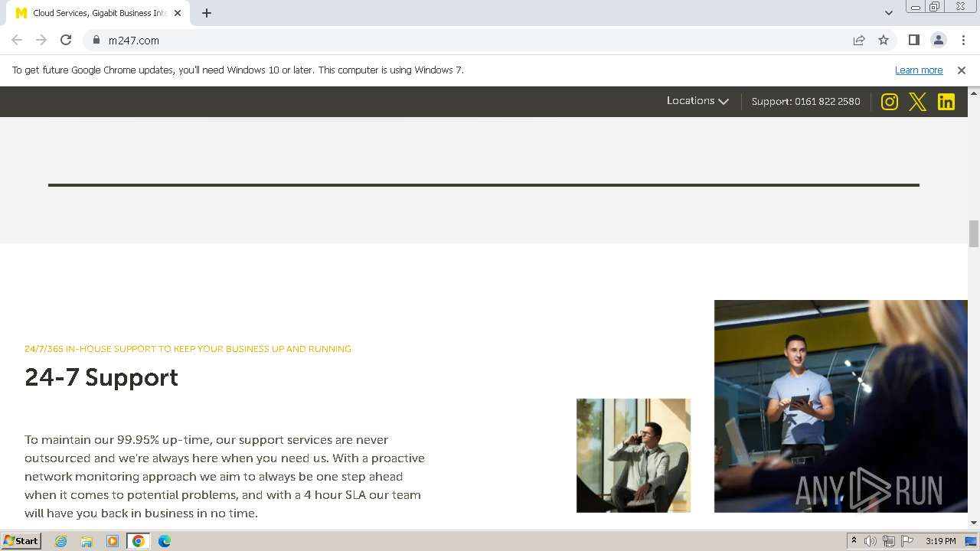Open Windows Media Player from taskbar
Image resolution: width=980 pixels, height=551 pixels.
pos(113,541)
